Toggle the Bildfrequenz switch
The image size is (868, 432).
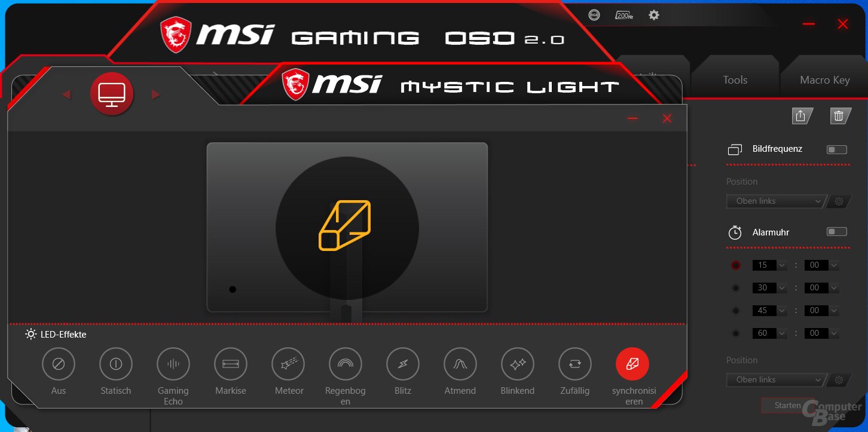pyautogui.click(x=837, y=149)
